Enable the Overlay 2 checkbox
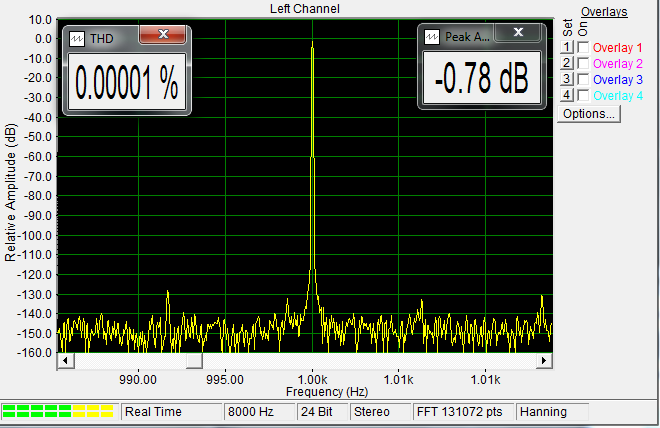Image resolution: width=660 pixels, height=428 pixels. (x=583, y=64)
